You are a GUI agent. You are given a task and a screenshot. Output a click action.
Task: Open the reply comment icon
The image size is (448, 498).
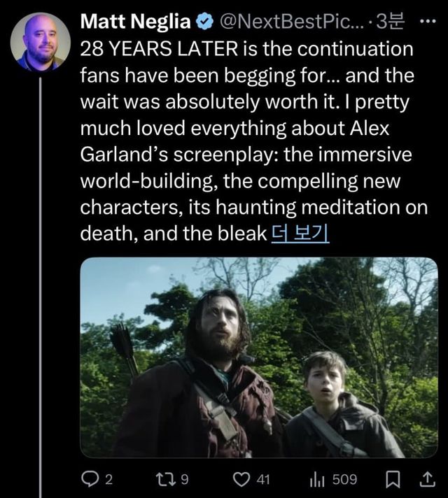90,479
